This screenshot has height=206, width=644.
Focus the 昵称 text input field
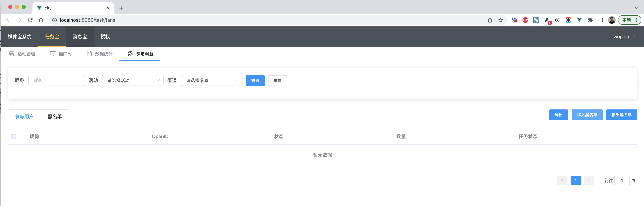point(57,80)
